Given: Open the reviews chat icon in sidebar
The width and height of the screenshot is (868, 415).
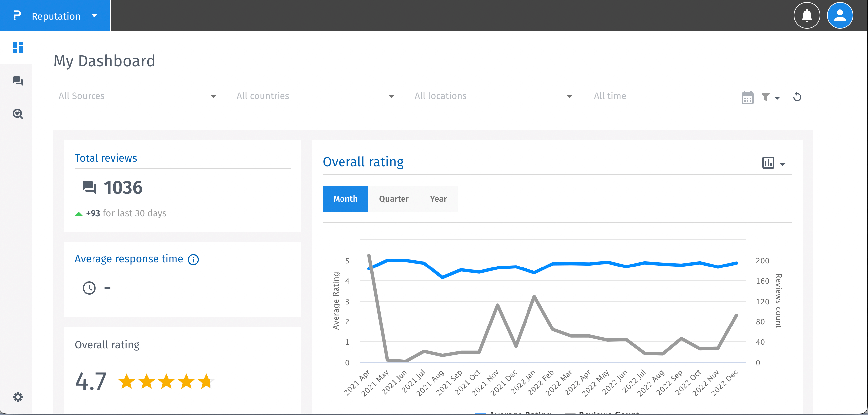Looking at the screenshot, I should pyautogui.click(x=18, y=81).
